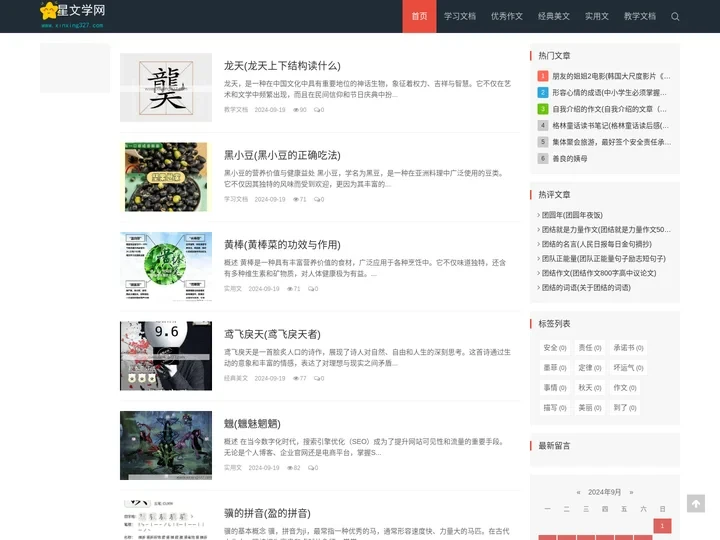Open the 经典美文 nav menu
720x540 pixels.
[554, 17]
